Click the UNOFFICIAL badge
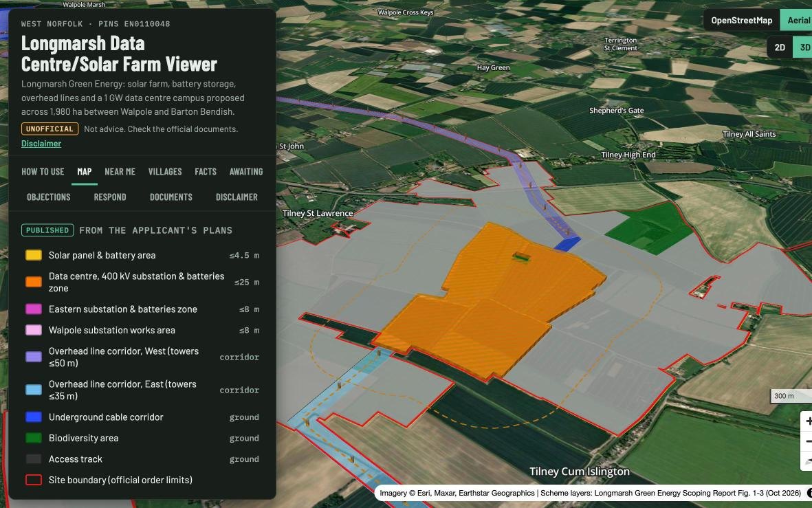This screenshot has width=812, height=508. click(x=50, y=129)
